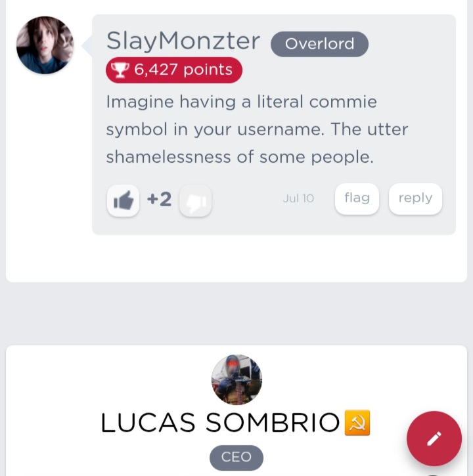Select the Overlord rank badge

(x=319, y=44)
